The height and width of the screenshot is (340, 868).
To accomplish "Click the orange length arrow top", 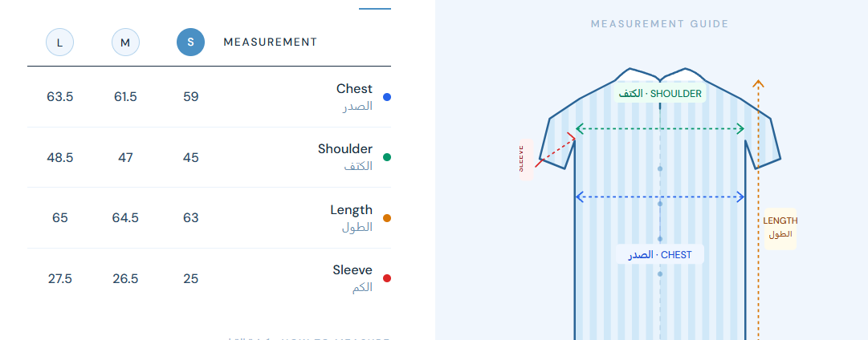I will click(758, 84).
